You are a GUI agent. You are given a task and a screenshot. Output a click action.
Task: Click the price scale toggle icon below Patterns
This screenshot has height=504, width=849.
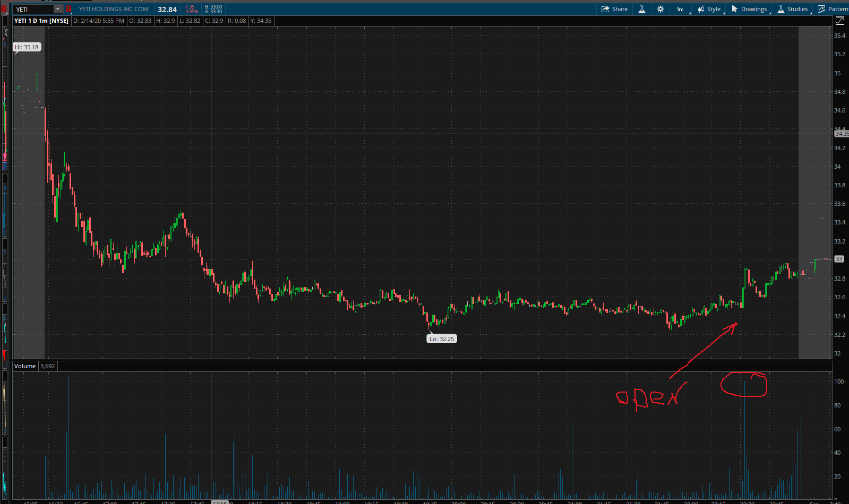(x=839, y=21)
